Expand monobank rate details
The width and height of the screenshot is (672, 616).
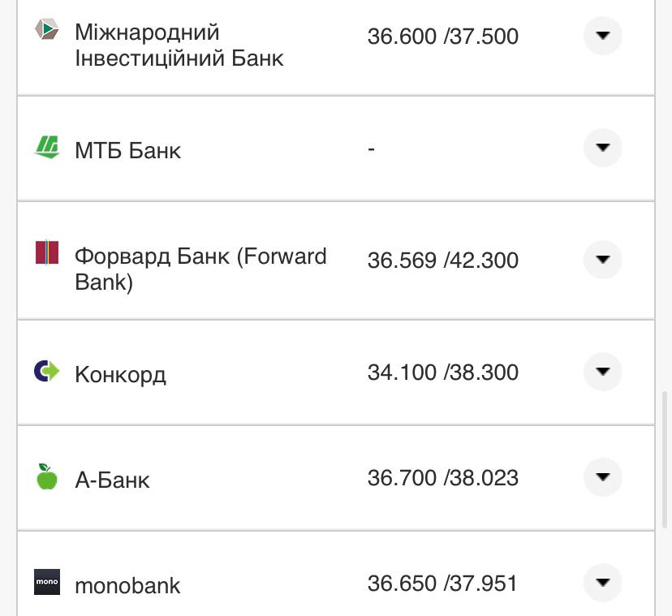pyautogui.click(x=602, y=583)
